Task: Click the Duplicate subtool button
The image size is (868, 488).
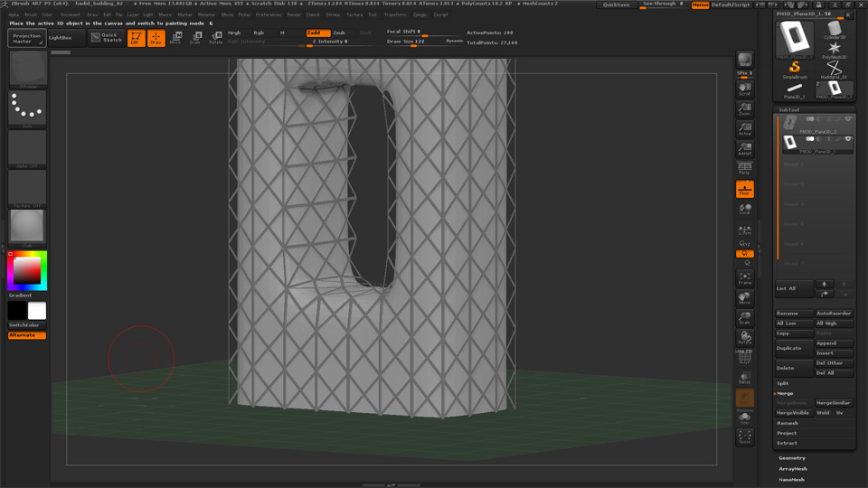Action: (795, 348)
